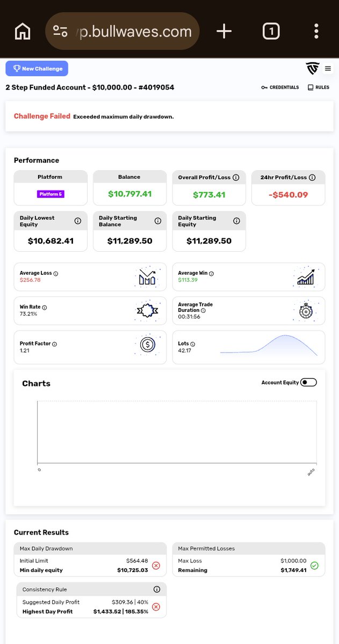Click the Average Loss candlestick icon
339x644 pixels.
coord(147,277)
